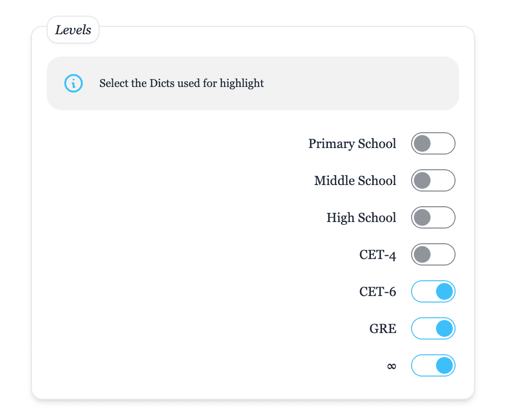This screenshot has width=505, height=420.
Task: Disable the CET-6 toggle
Action: point(433,291)
